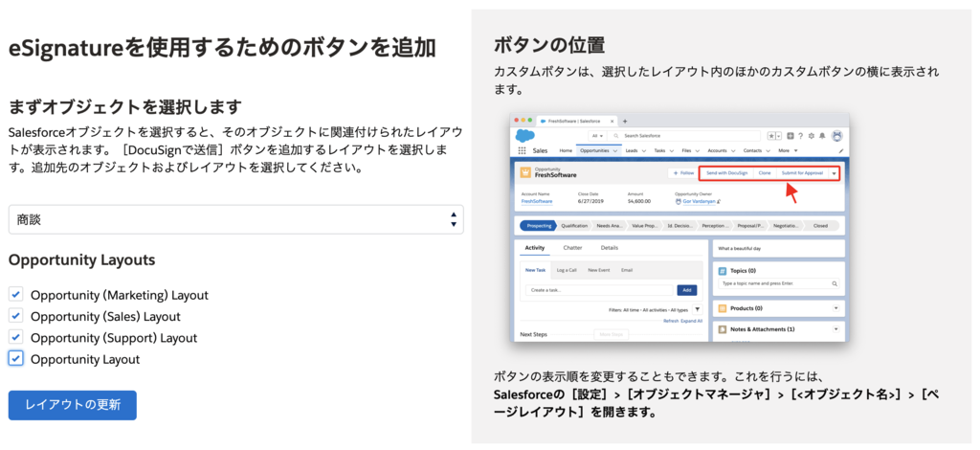Select the Log a Call sub-tab
Viewport: 980px width, 450px height.
click(x=567, y=270)
